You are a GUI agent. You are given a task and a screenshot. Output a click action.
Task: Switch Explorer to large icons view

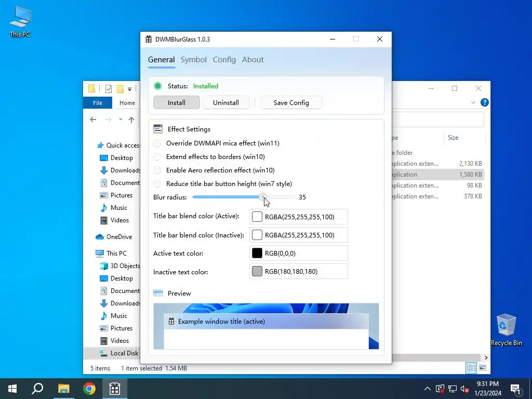point(483,368)
